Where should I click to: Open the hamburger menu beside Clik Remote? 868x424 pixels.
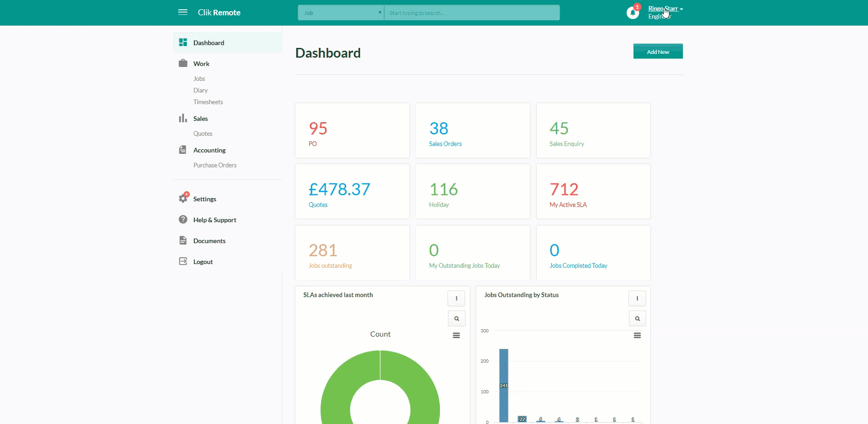coord(183,12)
